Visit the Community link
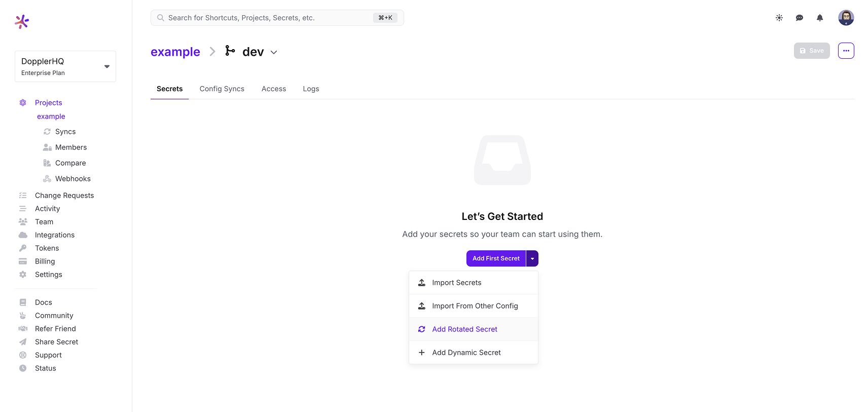The height and width of the screenshot is (412, 868). [54, 316]
